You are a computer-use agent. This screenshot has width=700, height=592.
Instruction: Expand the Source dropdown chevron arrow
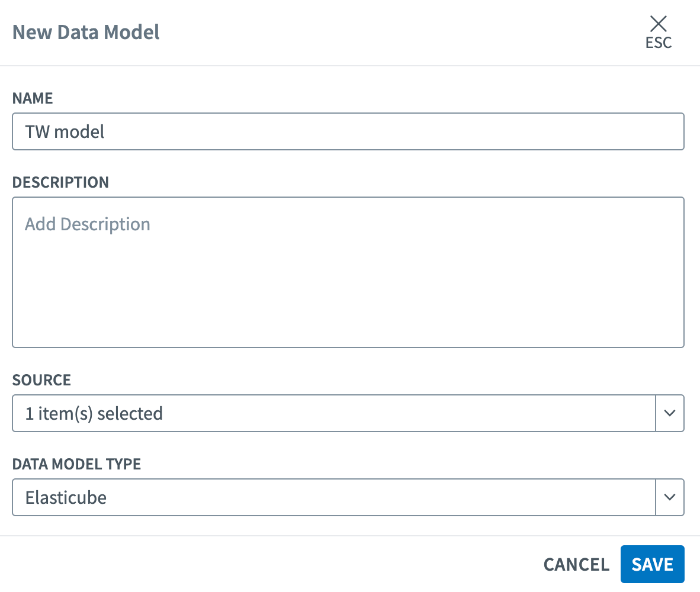pyautogui.click(x=670, y=413)
